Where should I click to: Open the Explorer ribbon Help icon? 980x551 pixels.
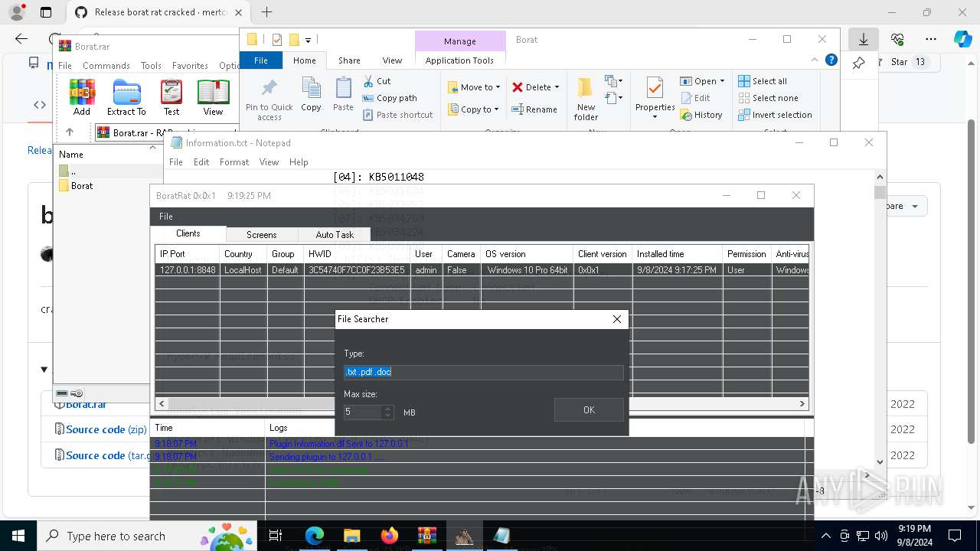[831, 60]
